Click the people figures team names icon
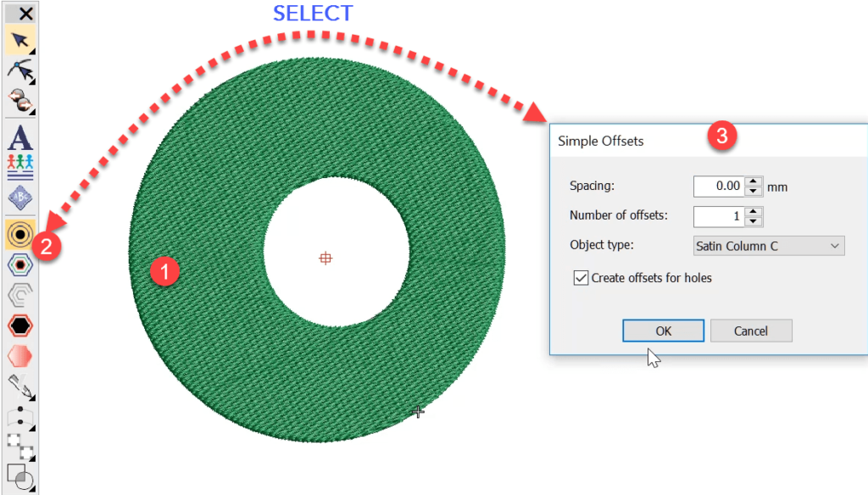The width and height of the screenshot is (868, 495). 19,163
